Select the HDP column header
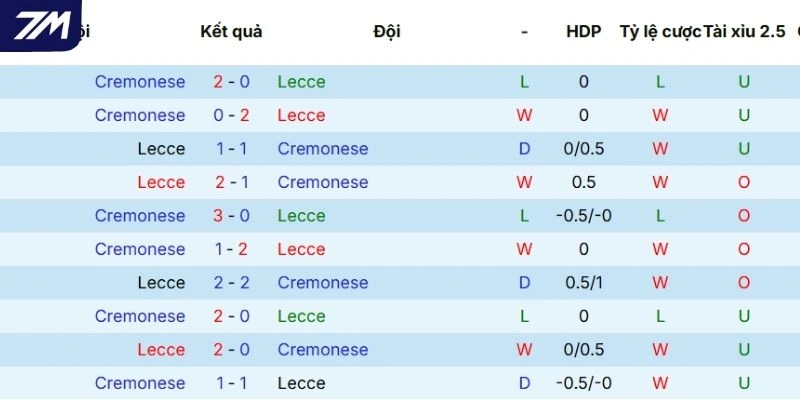Image resolution: width=800 pixels, height=400 pixels. click(x=583, y=31)
